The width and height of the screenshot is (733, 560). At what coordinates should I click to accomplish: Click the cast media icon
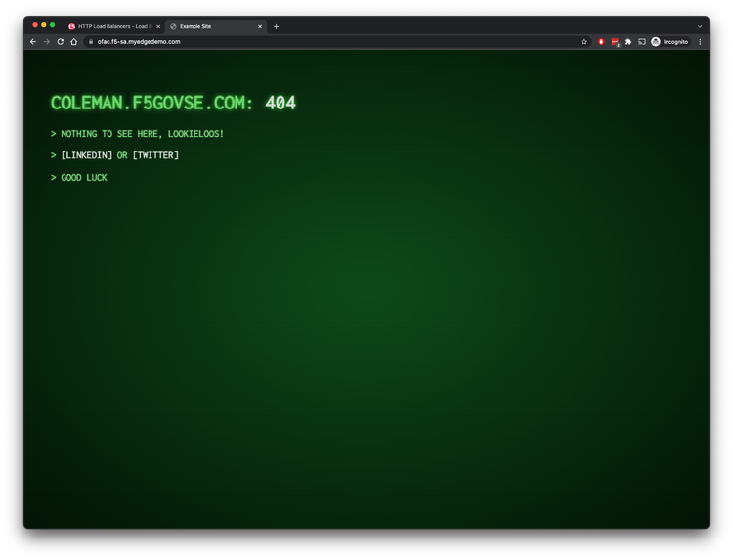(x=642, y=42)
